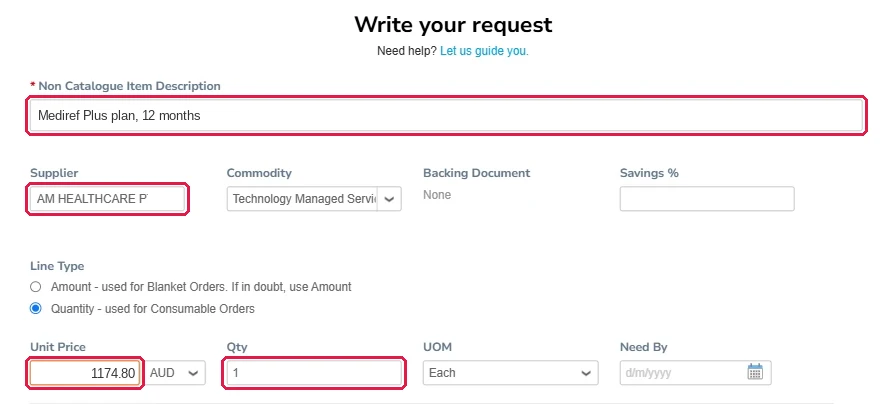
Task: Click into the Savings % input box
Action: click(x=707, y=199)
